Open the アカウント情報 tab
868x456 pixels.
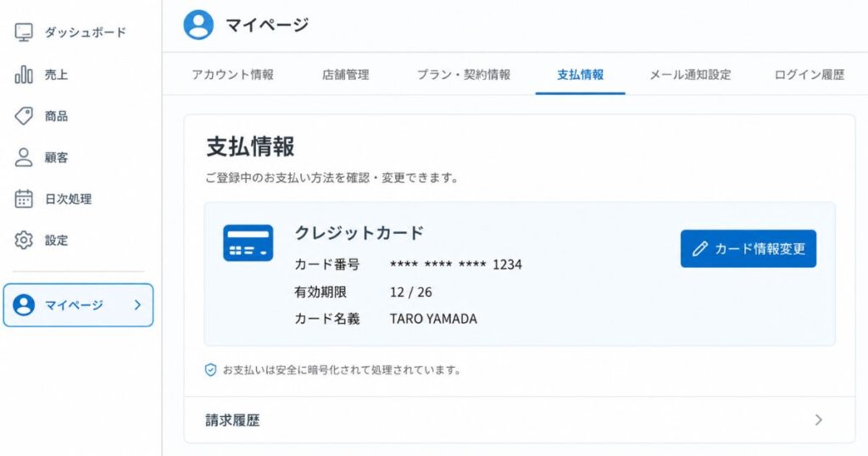[232, 75]
